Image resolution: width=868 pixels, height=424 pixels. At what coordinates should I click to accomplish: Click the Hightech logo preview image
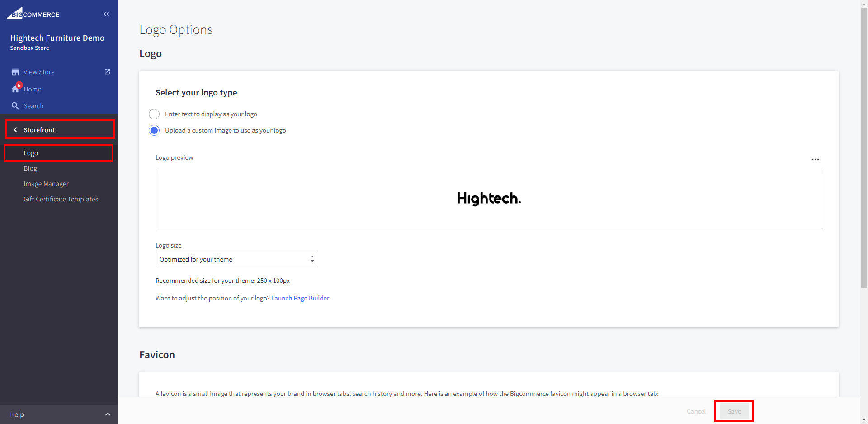pos(489,199)
